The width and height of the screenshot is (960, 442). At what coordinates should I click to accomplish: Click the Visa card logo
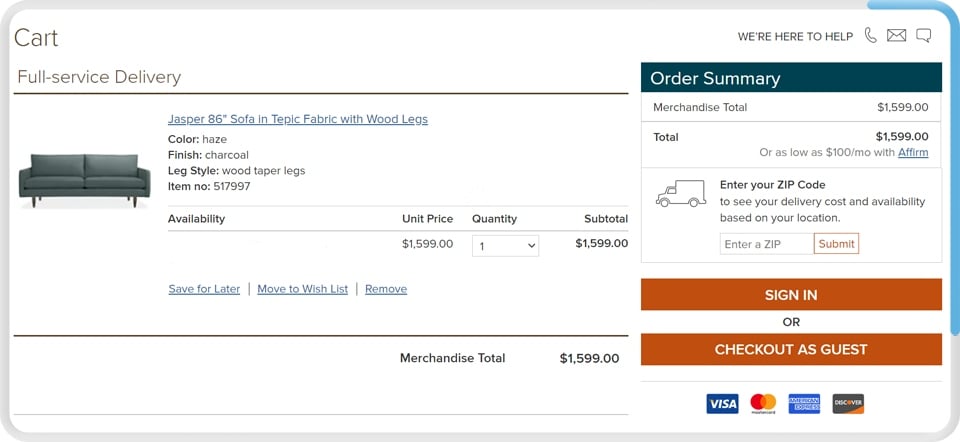click(722, 403)
